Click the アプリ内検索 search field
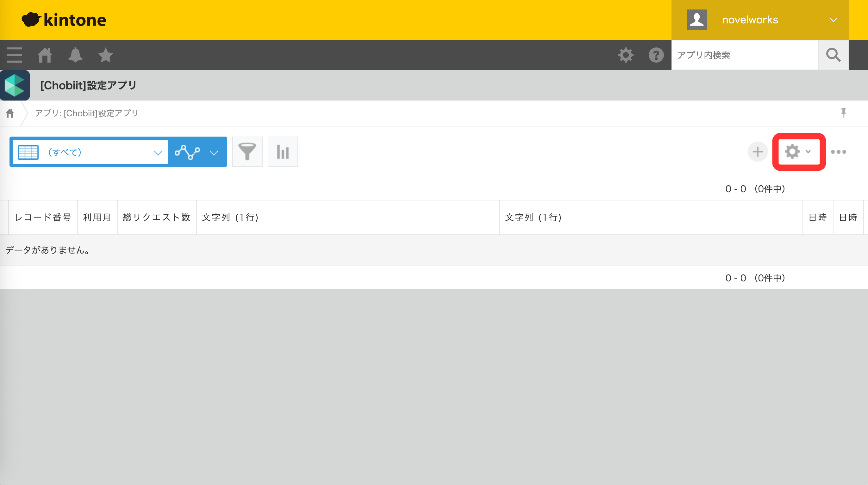The height and width of the screenshot is (485, 868). point(745,55)
